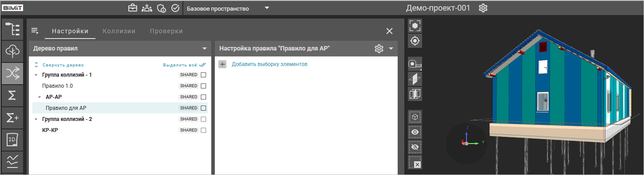The image size is (644, 175).
Task: Toggle the КР-КР rule checkbox
Action: (x=204, y=130)
